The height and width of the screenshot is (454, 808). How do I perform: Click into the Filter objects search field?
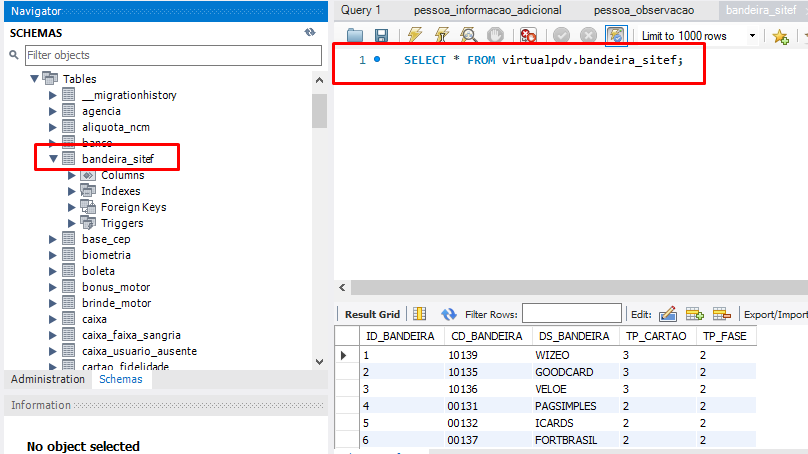[173, 55]
